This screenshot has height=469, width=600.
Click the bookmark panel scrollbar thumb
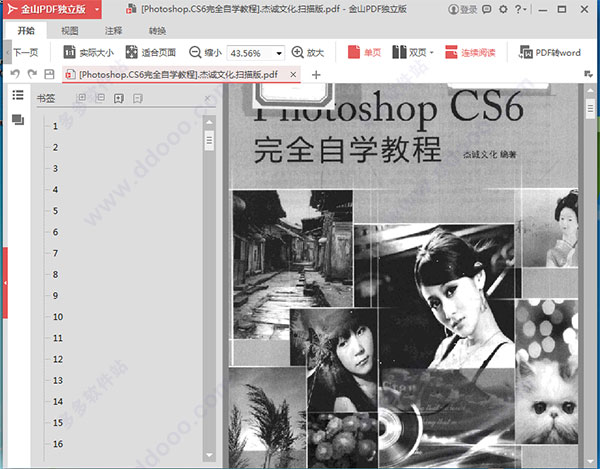click(209, 140)
